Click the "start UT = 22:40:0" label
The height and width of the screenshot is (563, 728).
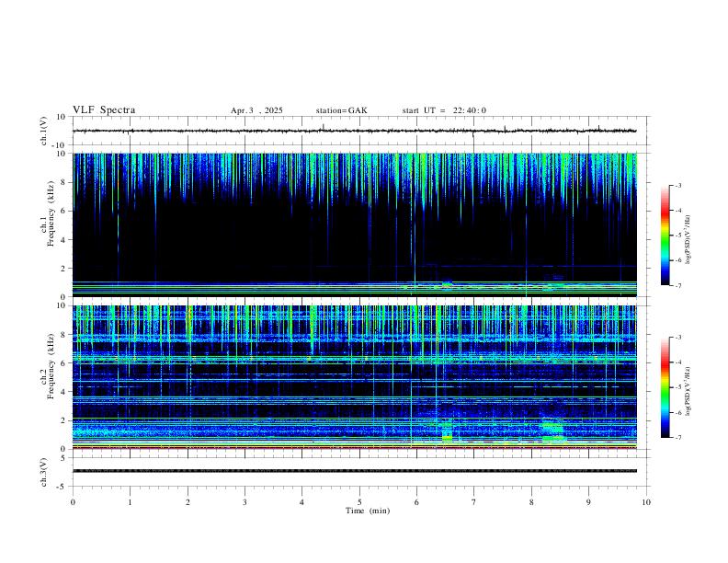(444, 110)
